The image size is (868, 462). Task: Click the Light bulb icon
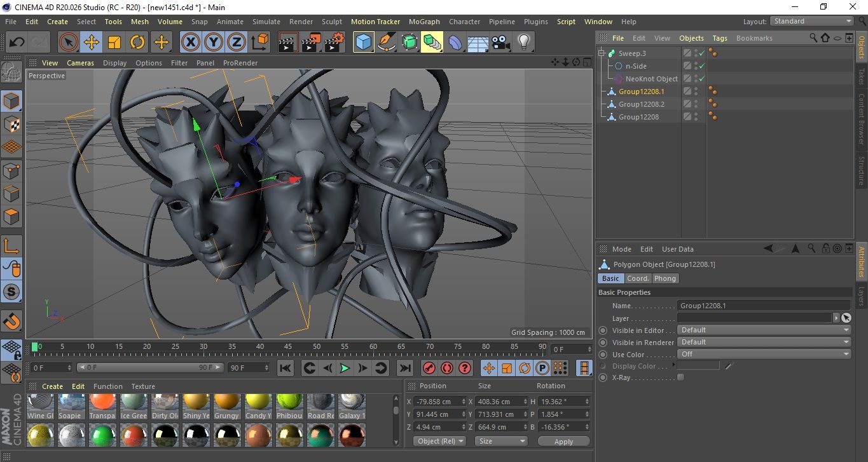(523, 43)
